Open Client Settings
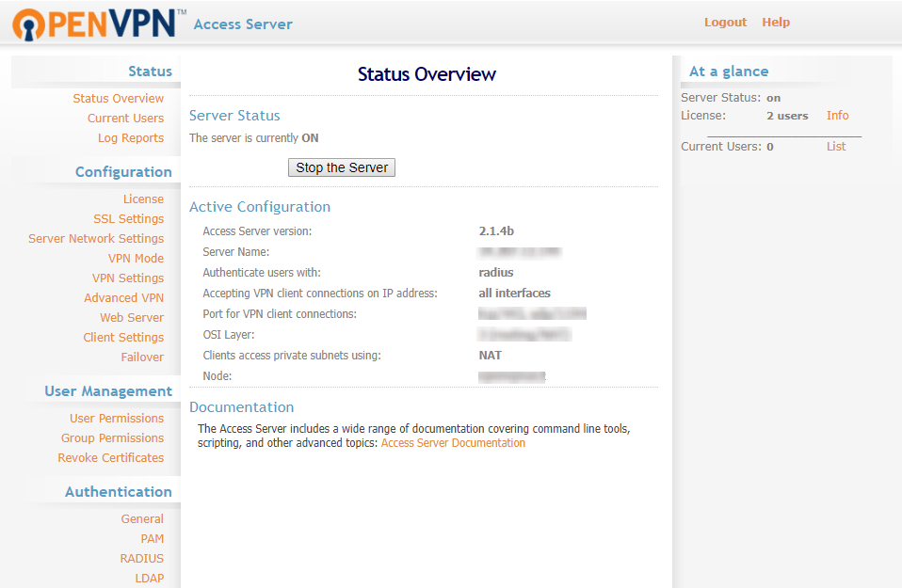 click(x=123, y=337)
